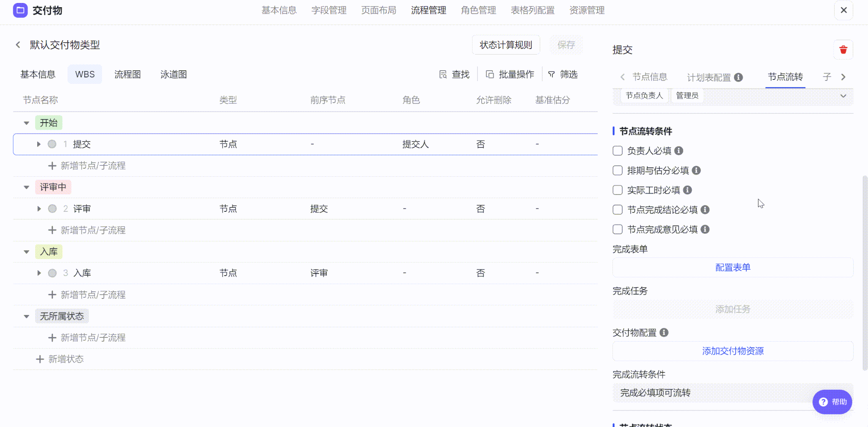The width and height of the screenshot is (868, 427).
Task: Click the plus icon under 无所属状态
Action: click(x=52, y=338)
